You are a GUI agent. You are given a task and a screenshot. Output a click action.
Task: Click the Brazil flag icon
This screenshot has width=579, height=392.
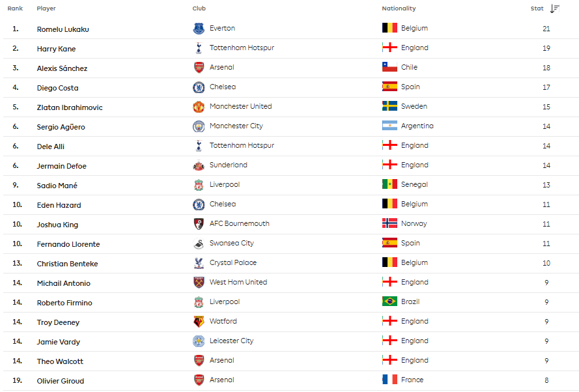pyautogui.click(x=389, y=301)
